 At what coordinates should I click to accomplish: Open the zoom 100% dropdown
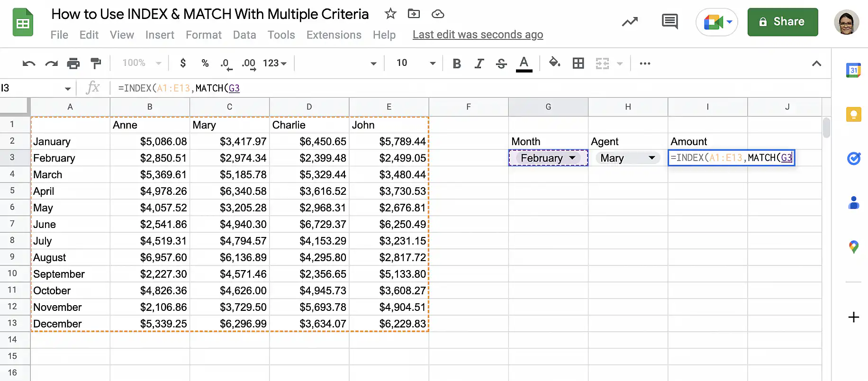click(142, 63)
